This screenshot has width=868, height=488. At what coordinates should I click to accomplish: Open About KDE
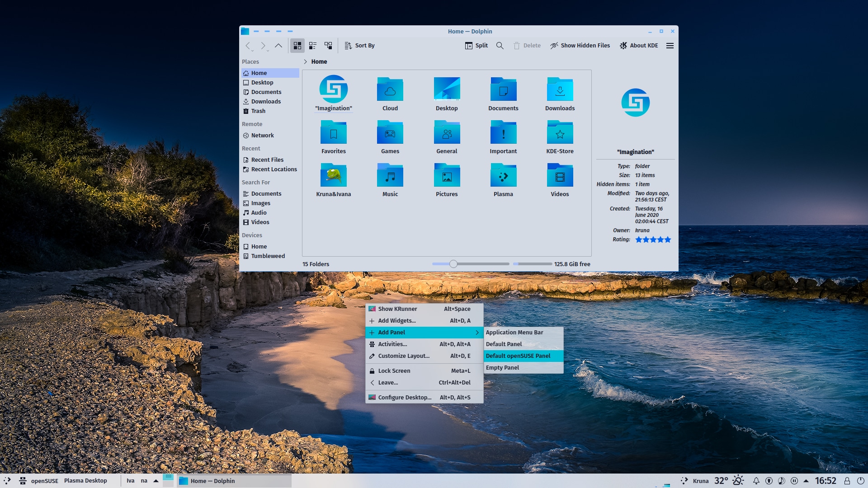point(638,46)
